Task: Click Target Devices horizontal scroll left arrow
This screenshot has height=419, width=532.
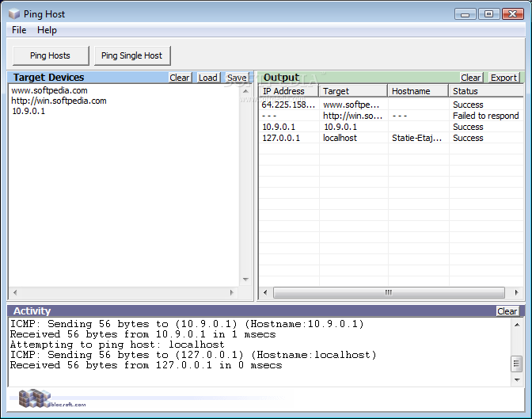Action: coord(15,292)
